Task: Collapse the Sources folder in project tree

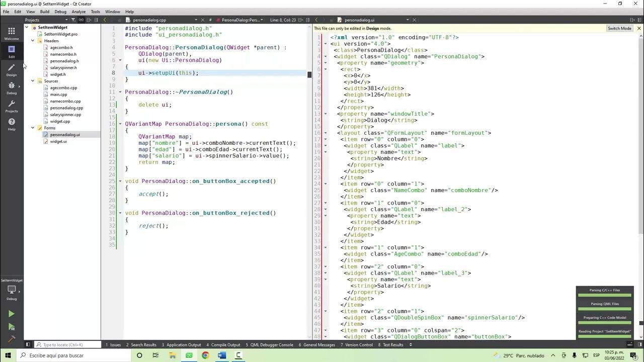Action: [x=33, y=81]
